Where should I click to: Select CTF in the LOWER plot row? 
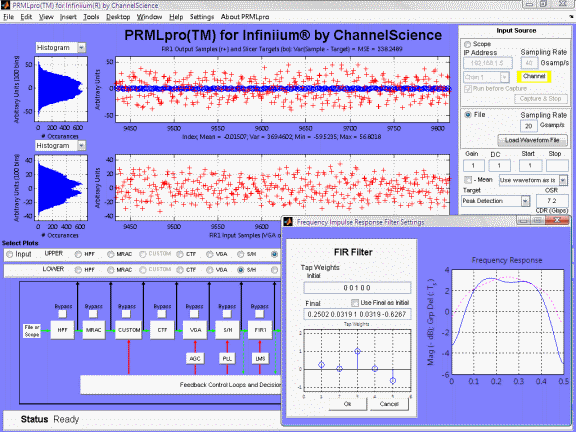click(180, 270)
